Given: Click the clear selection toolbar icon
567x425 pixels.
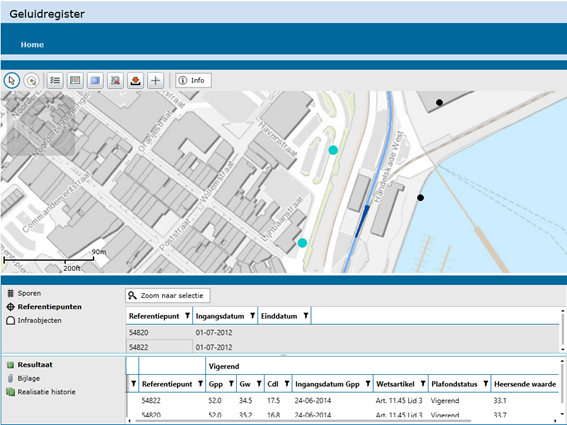Looking at the screenshot, I should point(115,80).
